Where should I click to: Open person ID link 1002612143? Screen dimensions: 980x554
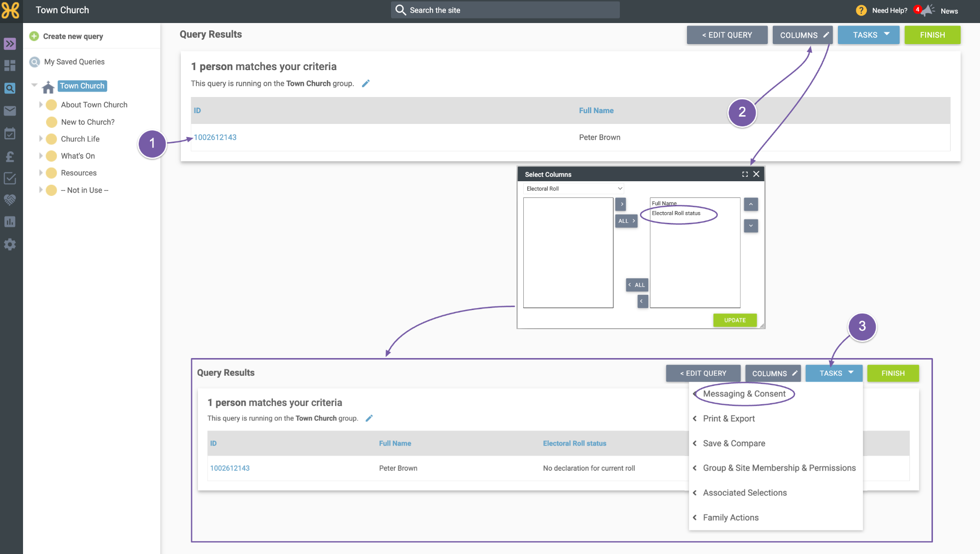(215, 137)
